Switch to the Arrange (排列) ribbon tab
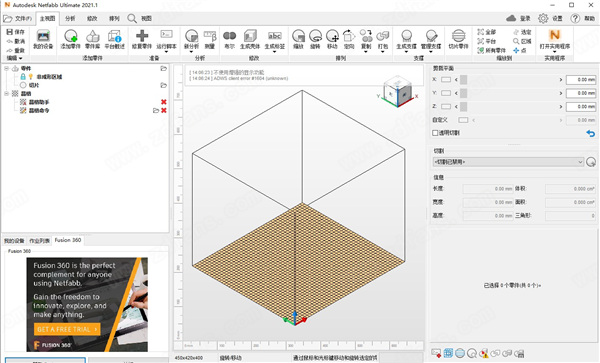The width and height of the screenshot is (600, 363). pos(114,18)
